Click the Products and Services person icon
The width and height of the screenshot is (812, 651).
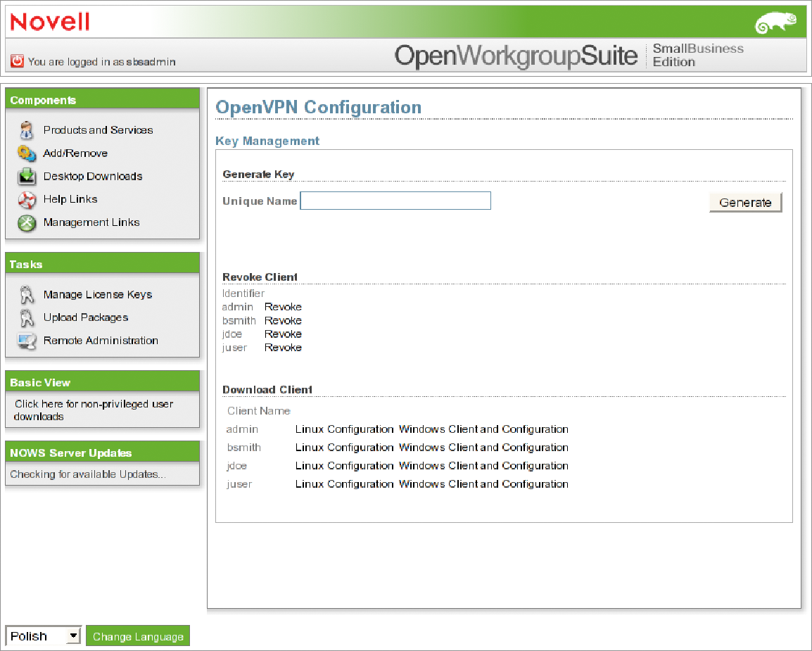[27, 130]
